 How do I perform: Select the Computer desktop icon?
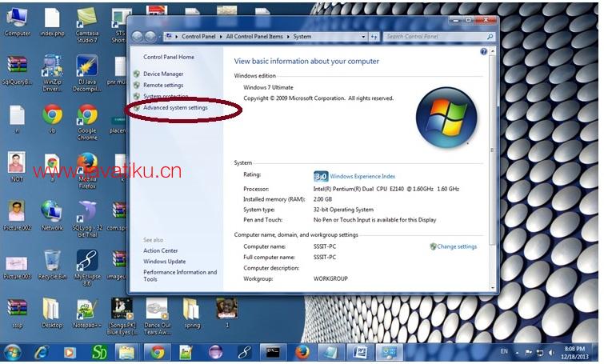[18, 22]
